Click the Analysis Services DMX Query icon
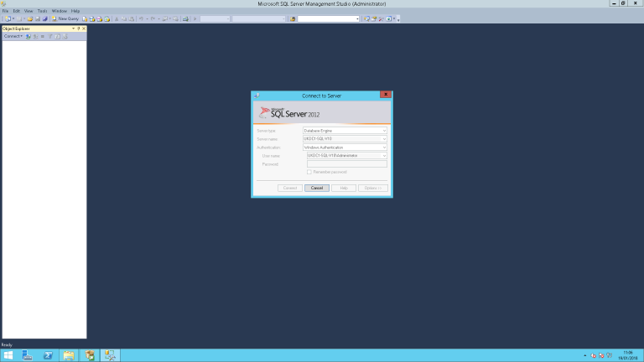 click(x=100, y=19)
